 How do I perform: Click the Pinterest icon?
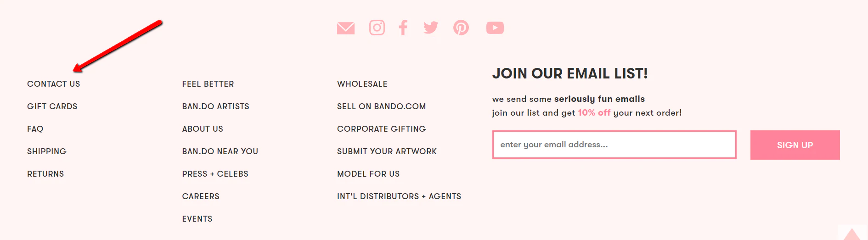pyautogui.click(x=461, y=28)
